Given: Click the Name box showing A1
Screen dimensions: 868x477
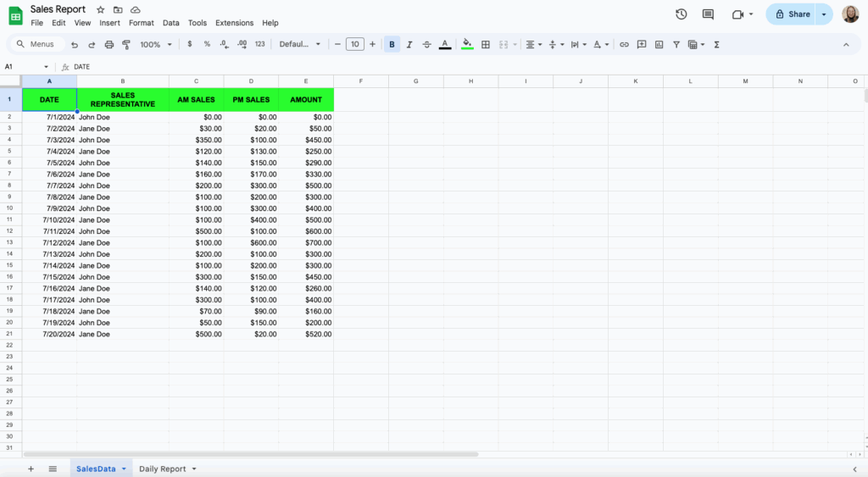Looking at the screenshot, I should point(26,67).
